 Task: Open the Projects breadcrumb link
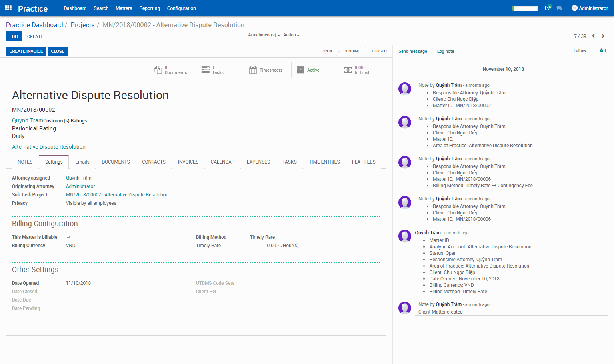[82, 25]
